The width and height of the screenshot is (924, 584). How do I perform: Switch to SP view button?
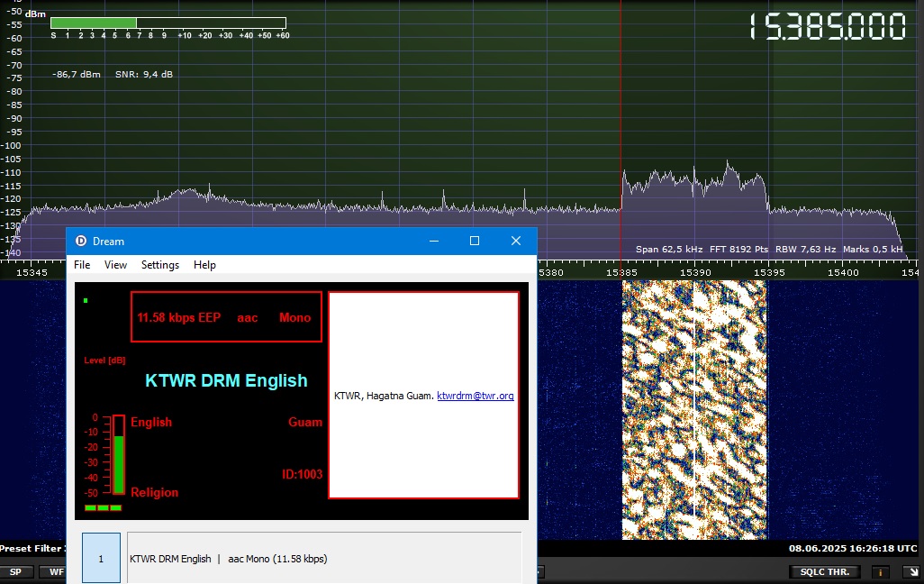(15, 571)
